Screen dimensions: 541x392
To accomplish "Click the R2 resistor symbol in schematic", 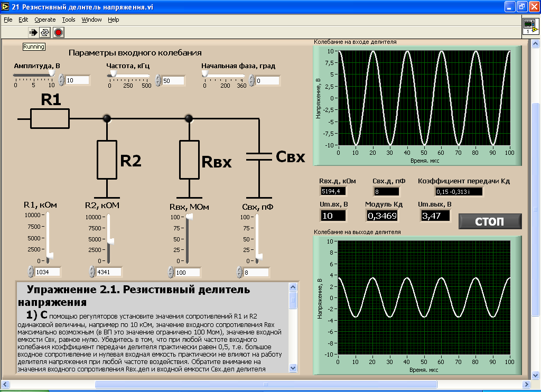I will click(x=107, y=160).
